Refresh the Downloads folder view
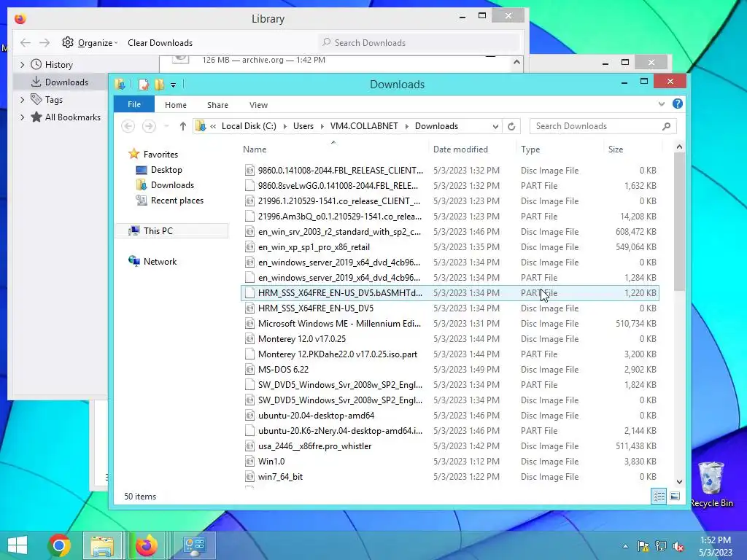The image size is (747, 560). pos(511,126)
